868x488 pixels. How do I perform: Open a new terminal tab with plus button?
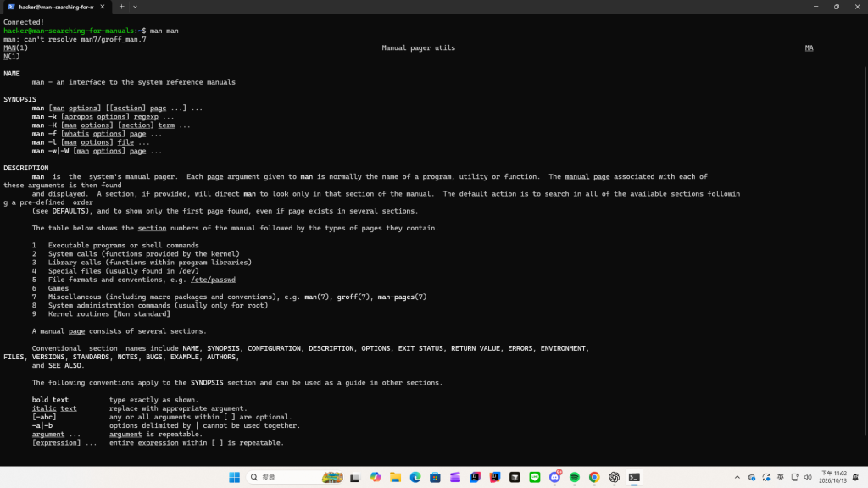click(122, 7)
